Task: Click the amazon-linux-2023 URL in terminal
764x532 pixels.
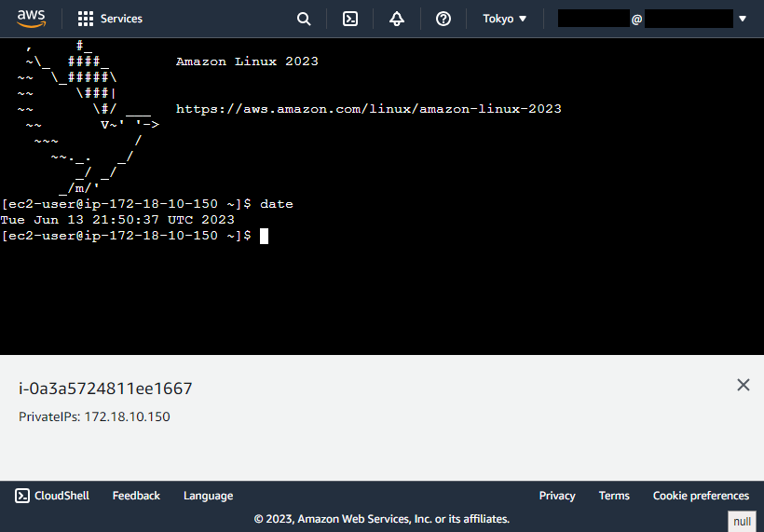Action: point(368,109)
